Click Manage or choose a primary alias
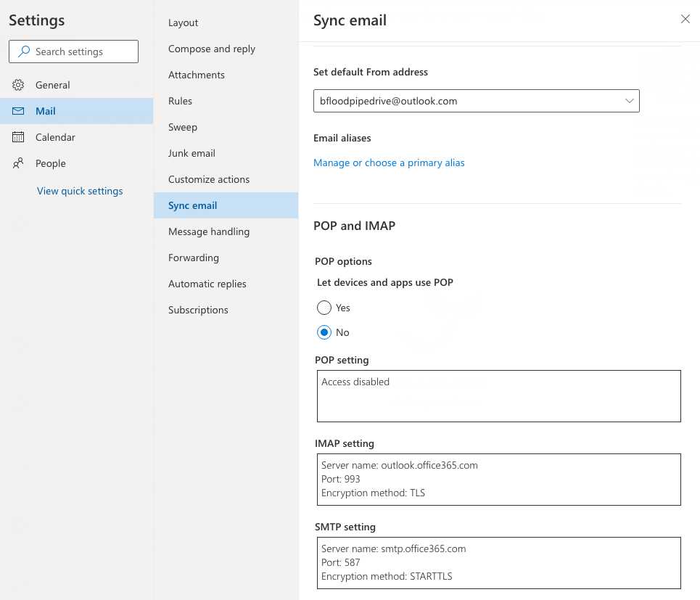 (x=389, y=163)
